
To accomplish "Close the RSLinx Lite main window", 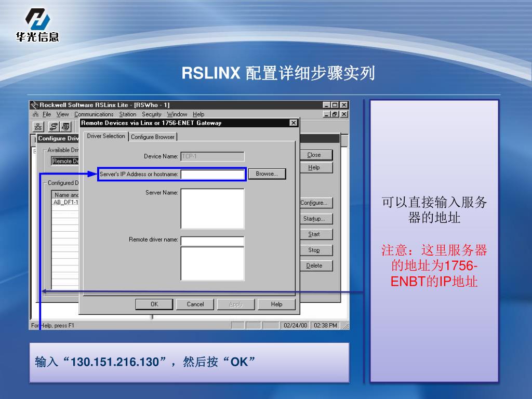I will tap(344, 105).
